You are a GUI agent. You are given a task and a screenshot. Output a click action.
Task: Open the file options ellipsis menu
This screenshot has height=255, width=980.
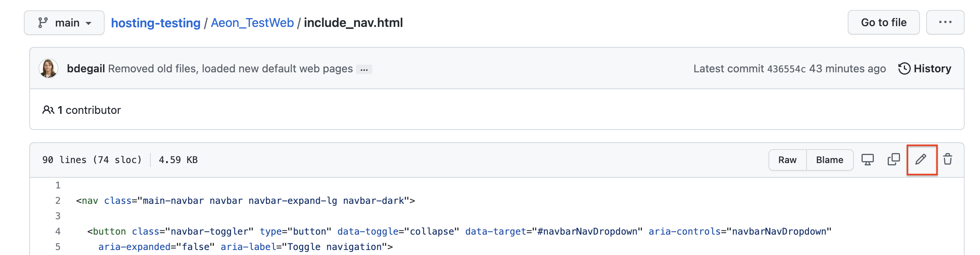pyautogui.click(x=945, y=22)
